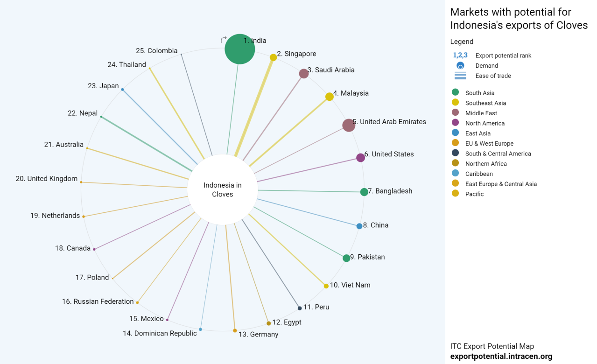597x364 pixels.
Task: Click the center 'Indonesia in Cloves' circle
Action: [223, 190]
